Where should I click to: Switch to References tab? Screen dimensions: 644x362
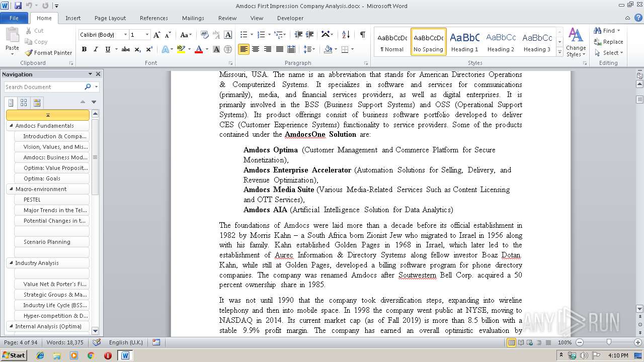154,18
